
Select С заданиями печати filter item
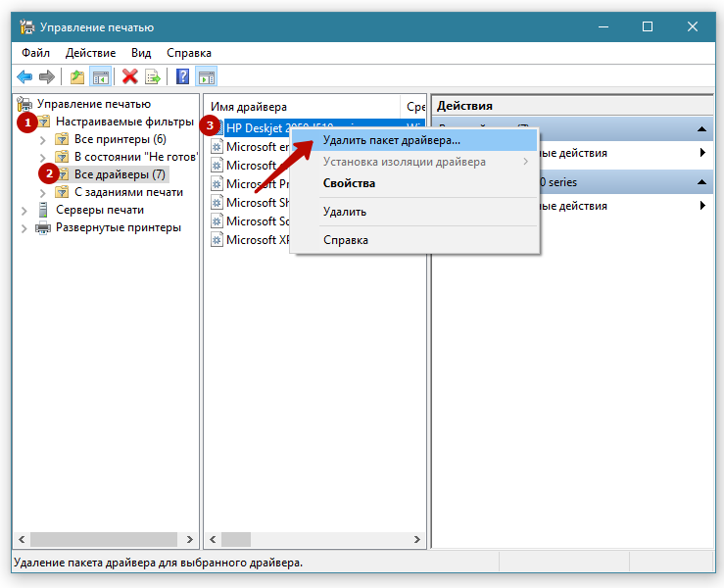[127, 192]
